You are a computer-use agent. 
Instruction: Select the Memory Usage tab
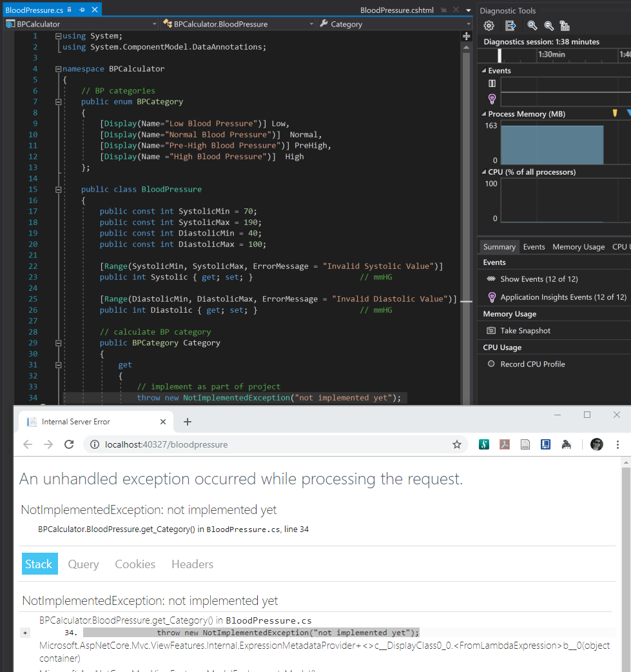pyautogui.click(x=578, y=247)
